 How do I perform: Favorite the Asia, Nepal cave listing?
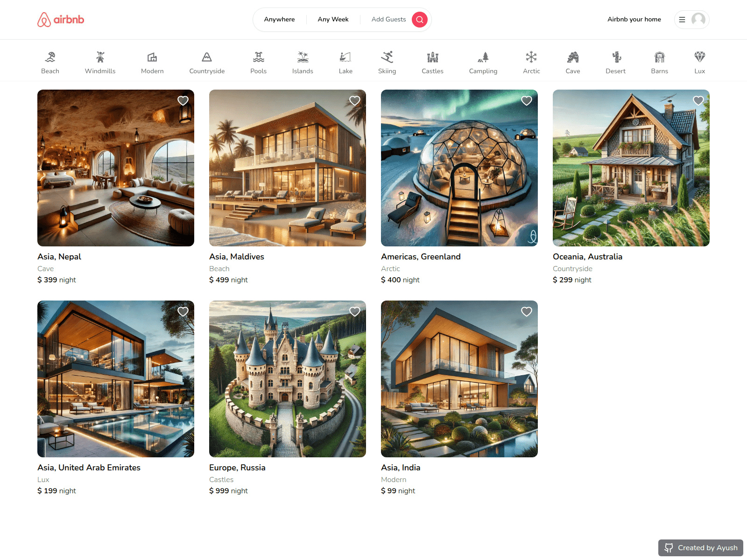[183, 101]
